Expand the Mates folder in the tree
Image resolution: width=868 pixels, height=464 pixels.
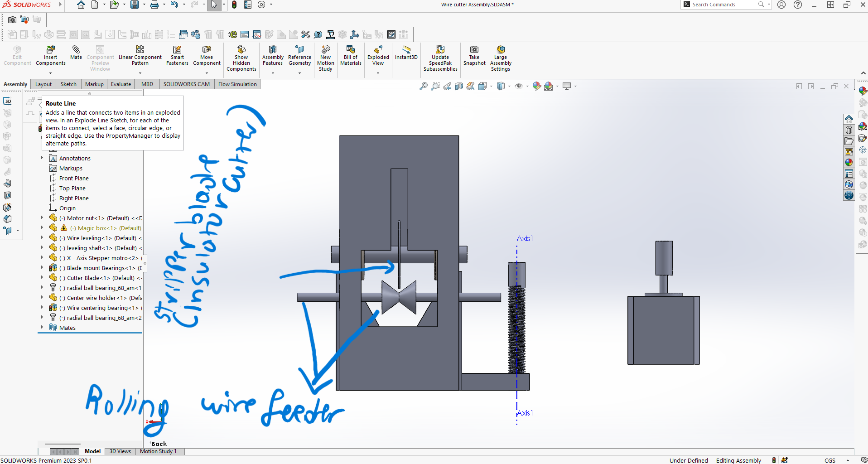point(42,327)
